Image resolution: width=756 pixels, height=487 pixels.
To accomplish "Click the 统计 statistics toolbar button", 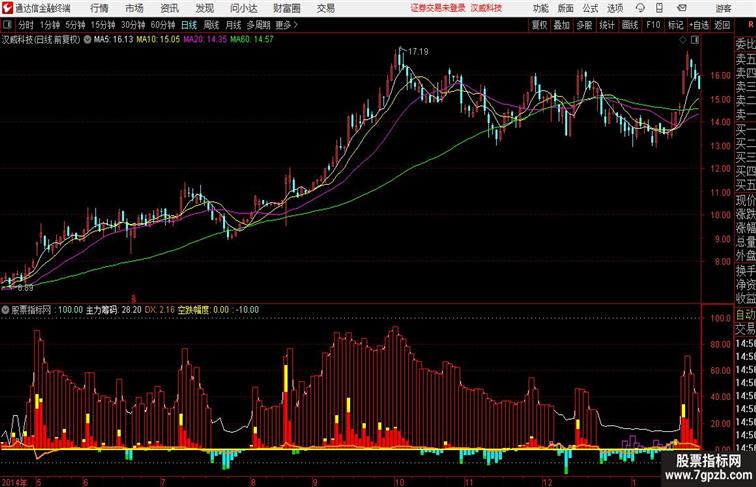I will [x=607, y=25].
